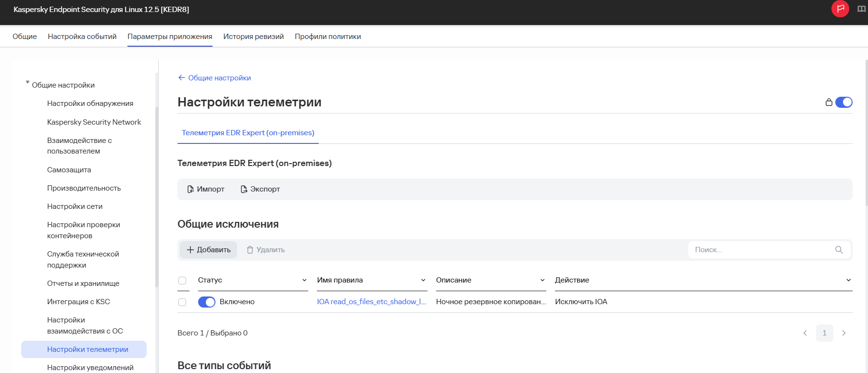Open the 'Настройка событий' tab
The height and width of the screenshot is (373, 868).
click(82, 37)
